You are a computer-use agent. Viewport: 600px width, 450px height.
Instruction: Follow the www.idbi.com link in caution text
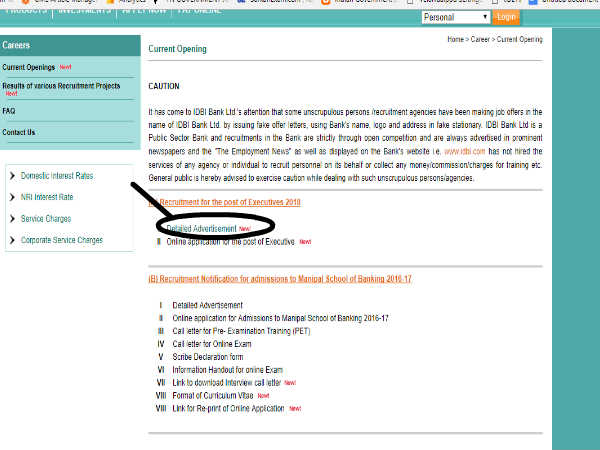[x=465, y=152]
